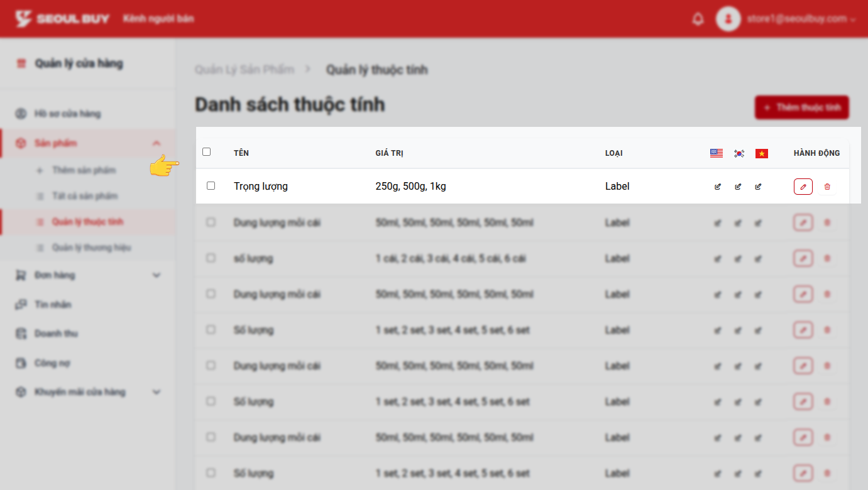Edit the Trọng lượng attribute with the pencil icon
The width and height of the screenshot is (868, 490).
(x=803, y=186)
